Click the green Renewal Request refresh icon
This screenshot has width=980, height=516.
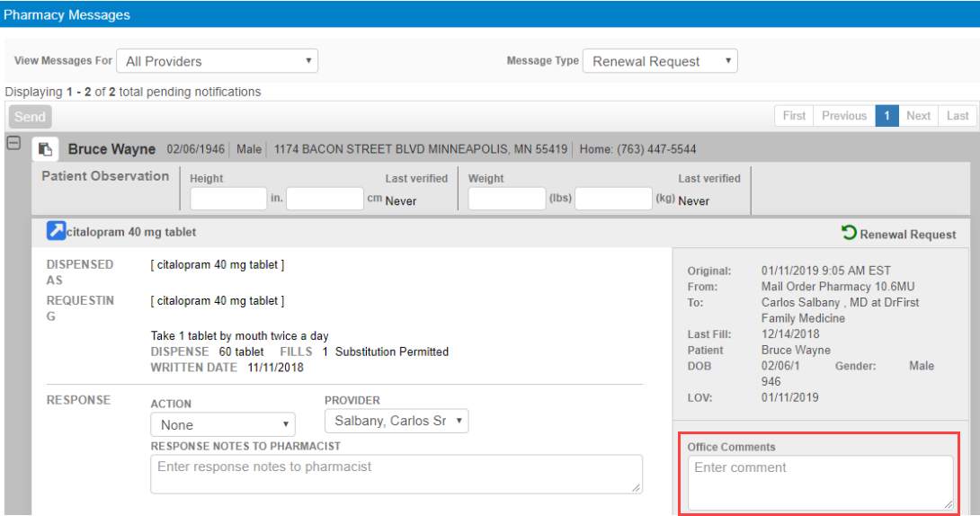click(x=849, y=233)
